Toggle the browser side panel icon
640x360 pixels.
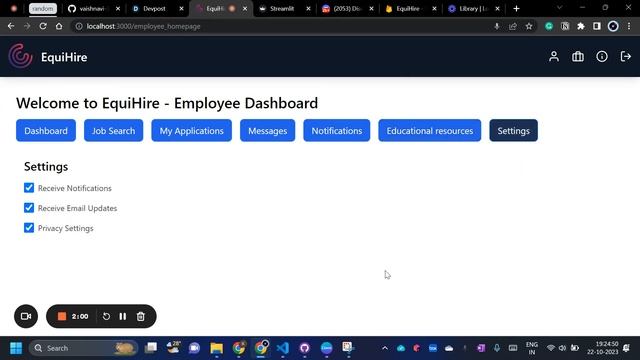597,26
